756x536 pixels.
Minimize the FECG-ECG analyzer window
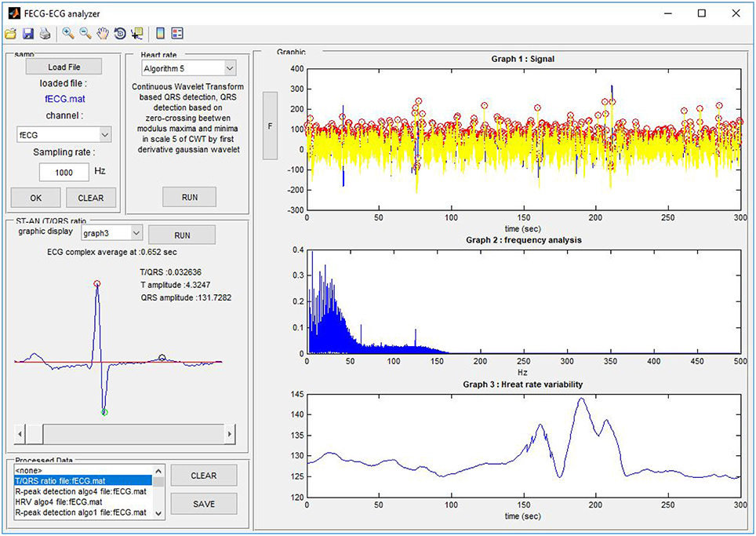[x=668, y=13]
